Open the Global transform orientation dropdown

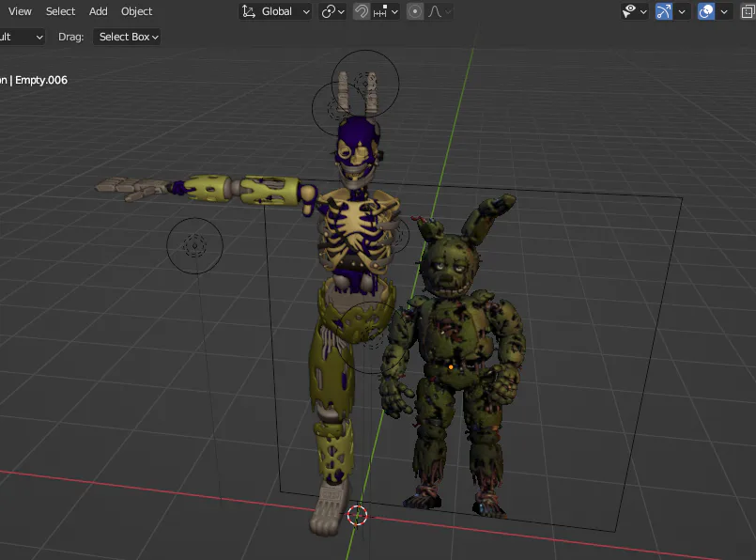pyautogui.click(x=275, y=11)
